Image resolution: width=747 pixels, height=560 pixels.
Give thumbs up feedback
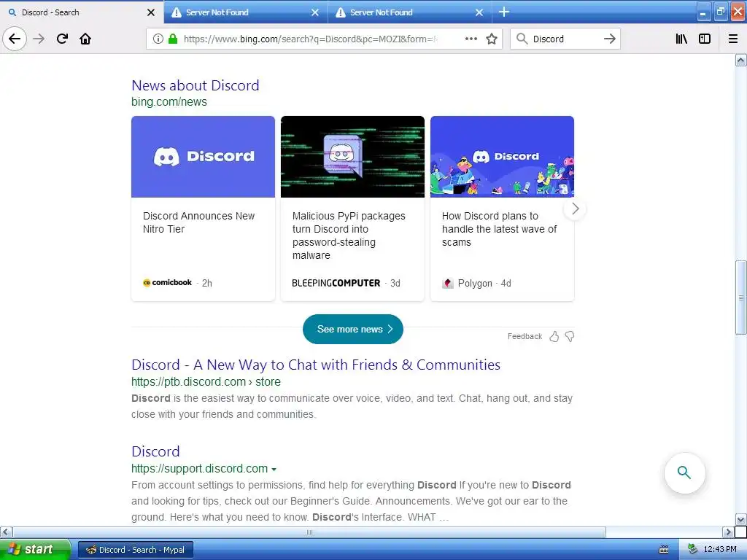point(554,337)
